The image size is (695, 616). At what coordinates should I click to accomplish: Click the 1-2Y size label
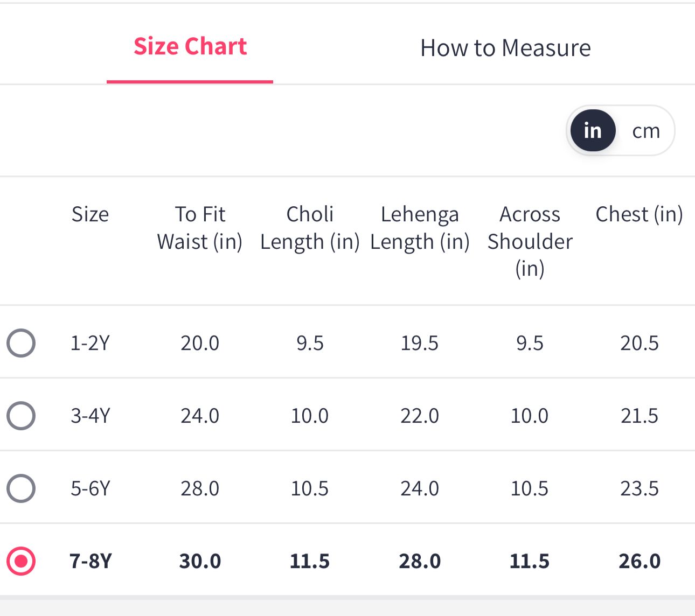90,343
